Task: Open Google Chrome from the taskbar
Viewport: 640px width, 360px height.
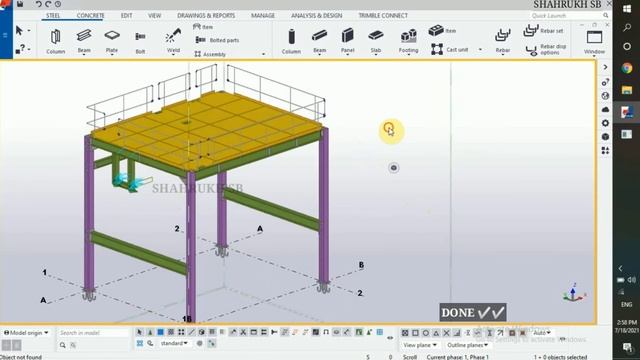Action: 627,68
